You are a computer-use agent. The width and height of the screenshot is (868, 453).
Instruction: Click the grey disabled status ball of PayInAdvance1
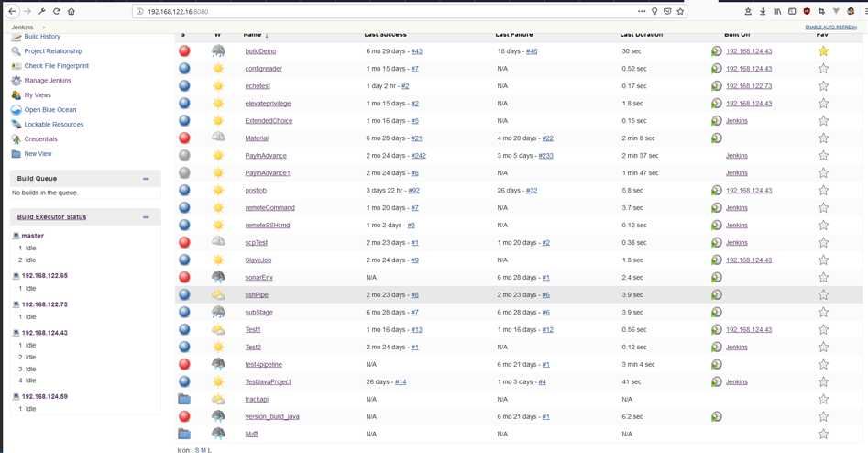[x=184, y=172]
